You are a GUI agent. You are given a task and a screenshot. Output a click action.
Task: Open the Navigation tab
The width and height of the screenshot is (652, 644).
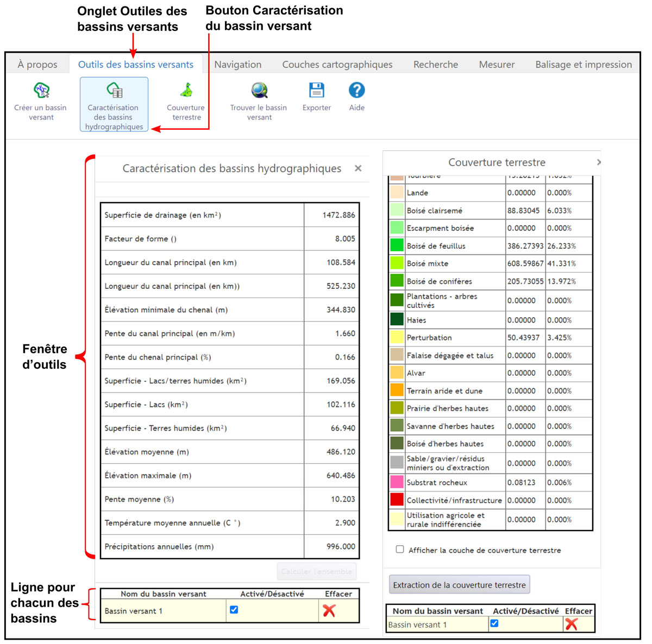(238, 65)
